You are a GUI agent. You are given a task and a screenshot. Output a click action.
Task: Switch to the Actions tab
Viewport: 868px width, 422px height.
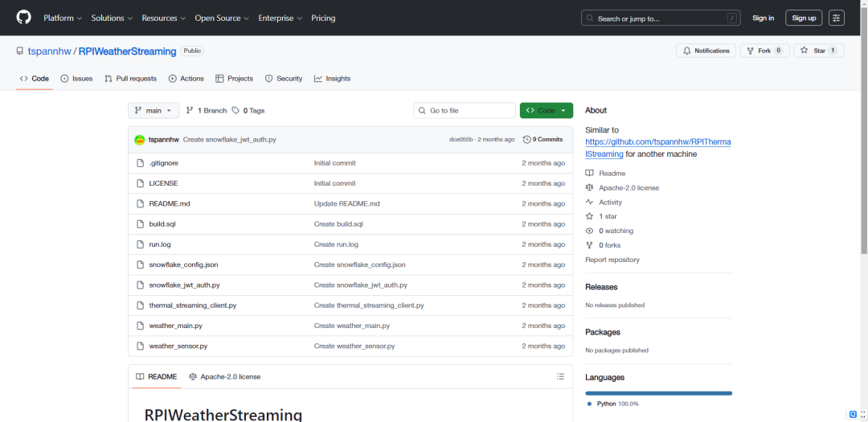tap(186, 79)
